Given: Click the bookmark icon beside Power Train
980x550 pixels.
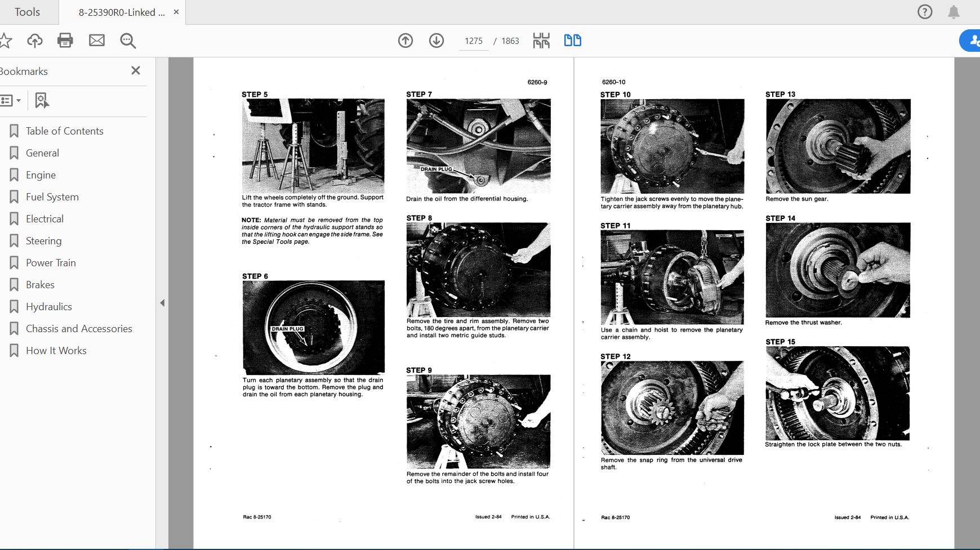Looking at the screenshot, I should [x=14, y=263].
